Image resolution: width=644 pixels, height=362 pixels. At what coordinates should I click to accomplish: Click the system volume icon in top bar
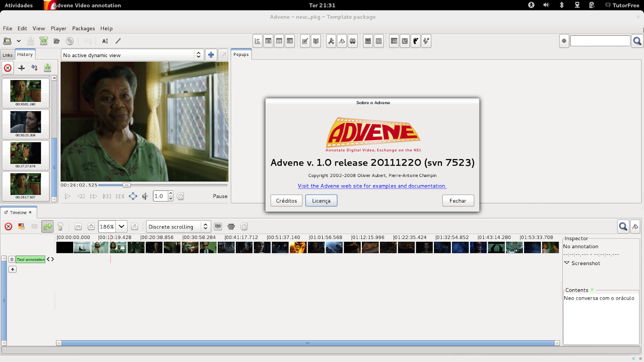click(x=546, y=5)
